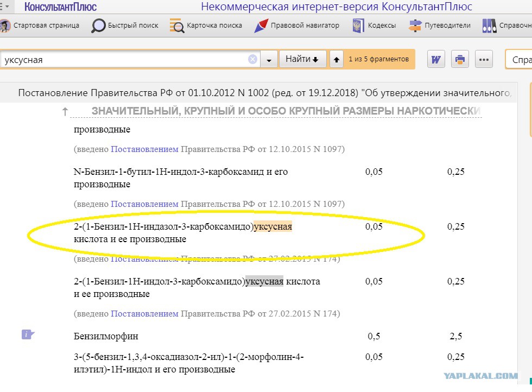
Task: Click the highlighted уксусная in the индазол row
Action: (x=273, y=227)
